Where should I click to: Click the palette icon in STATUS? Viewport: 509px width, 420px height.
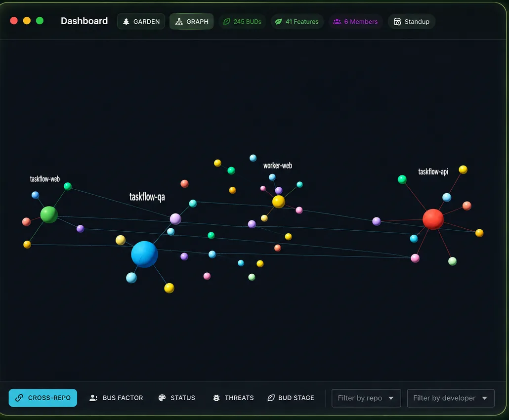point(162,398)
